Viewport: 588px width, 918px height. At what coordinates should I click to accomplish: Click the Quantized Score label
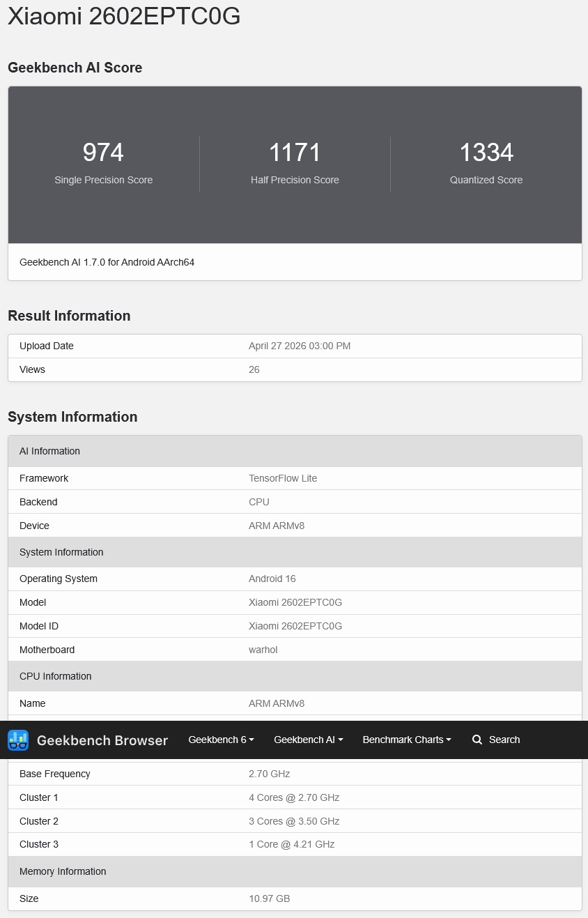(x=486, y=180)
